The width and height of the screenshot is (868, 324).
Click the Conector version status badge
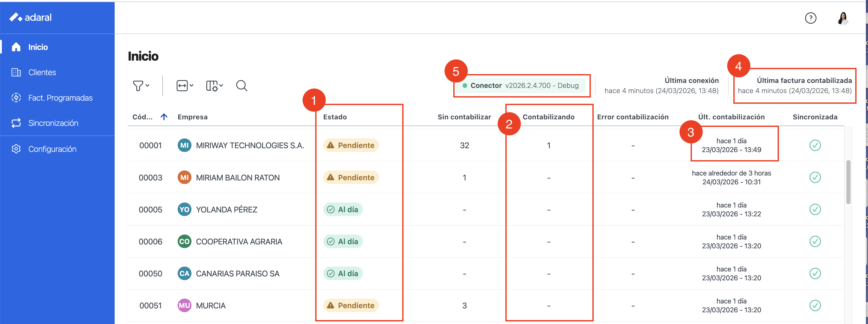point(520,86)
